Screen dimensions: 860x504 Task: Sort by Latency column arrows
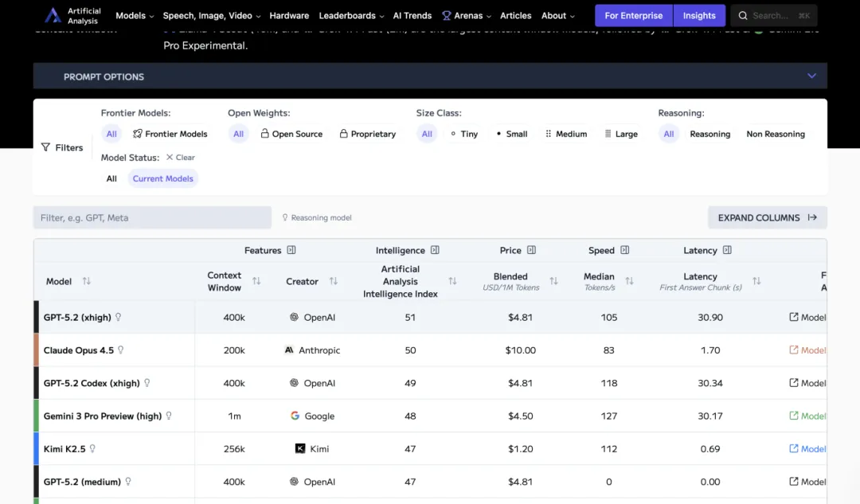757,281
